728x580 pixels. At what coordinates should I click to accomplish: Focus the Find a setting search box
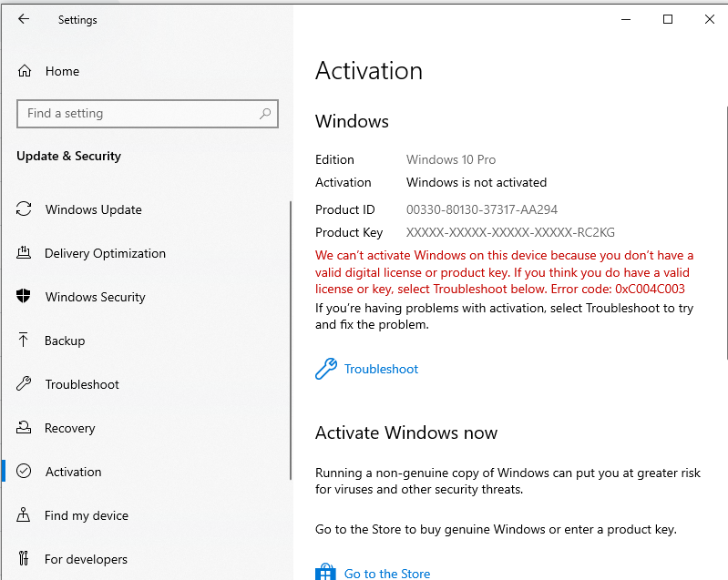148,114
